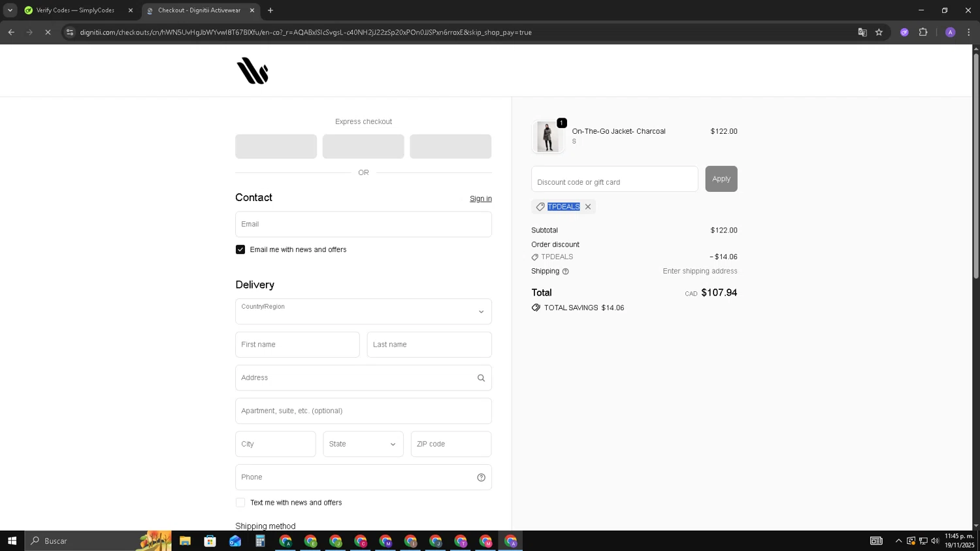Click the $107.94 total amount
This screenshot has width=980, height=551.
(x=719, y=292)
